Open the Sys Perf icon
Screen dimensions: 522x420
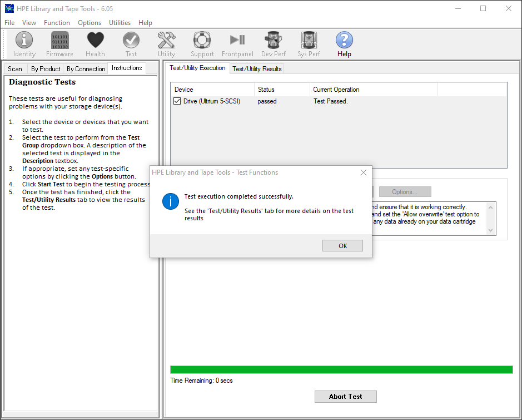pyautogui.click(x=309, y=44)
